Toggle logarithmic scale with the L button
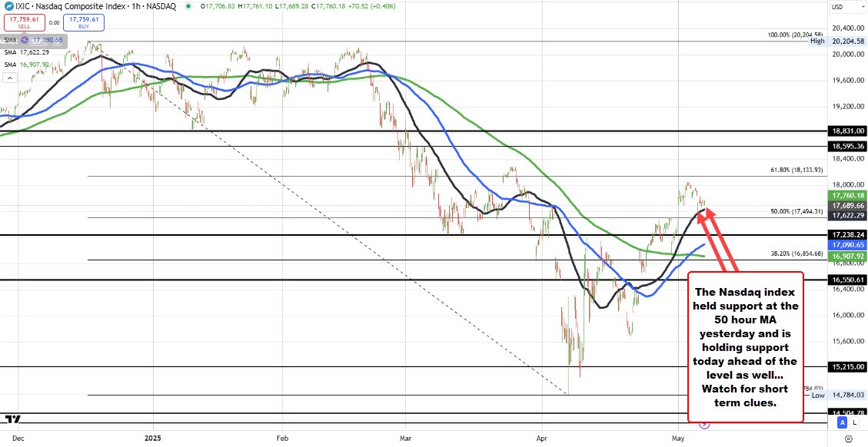The image size is (868, 447). tap(855, 422)
